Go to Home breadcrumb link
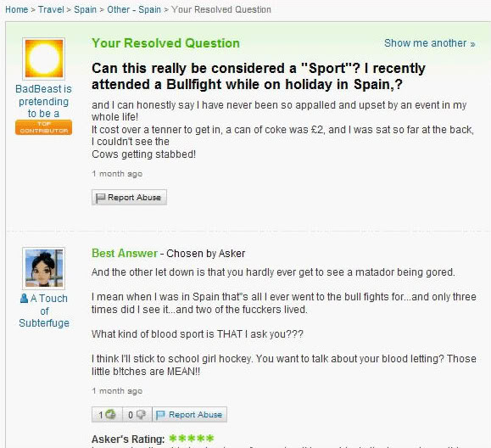The height and width of the screenshot is (448, 491). tap(17, 9)
